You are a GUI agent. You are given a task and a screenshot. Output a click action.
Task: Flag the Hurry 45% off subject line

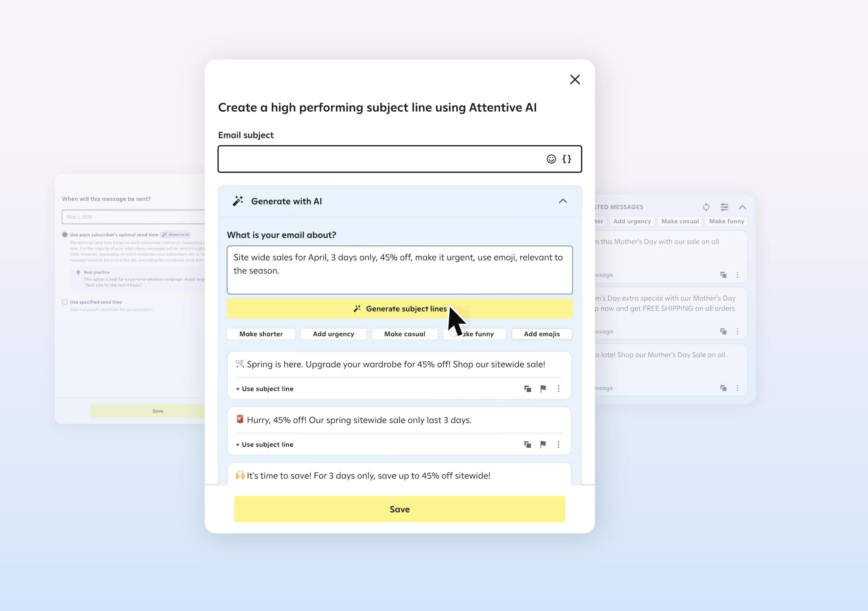click(x=543, y=445)
